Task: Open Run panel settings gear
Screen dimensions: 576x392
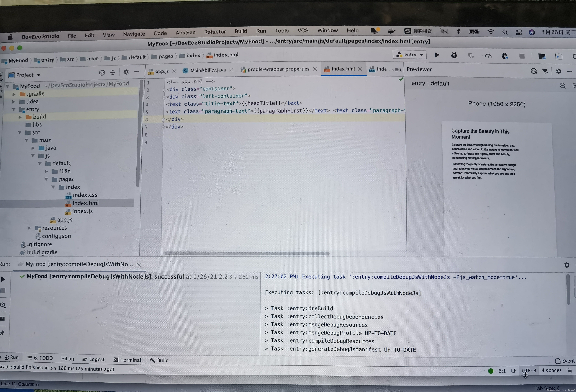Action: point(567,265)
